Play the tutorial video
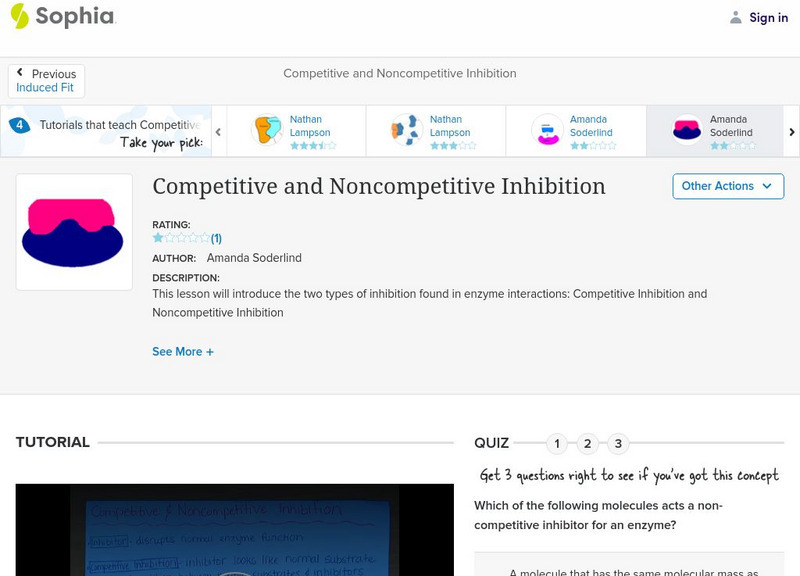This screenshot has height=576, width=800. 235,530
